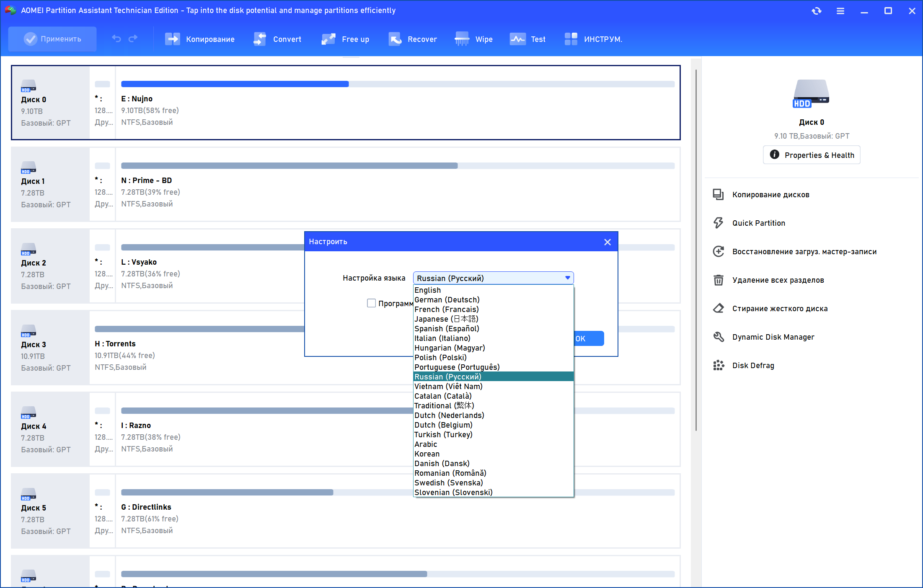The height and width of the screenshot is (588, 923).
Task: Pick Vietnam (Việt Nam) option
Action: (494, 386)
